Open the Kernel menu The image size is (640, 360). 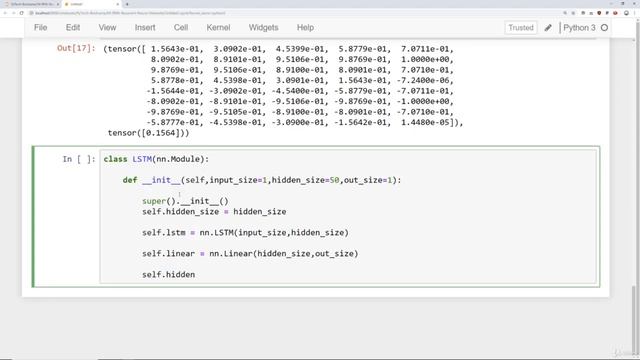[x=218, y=28]
